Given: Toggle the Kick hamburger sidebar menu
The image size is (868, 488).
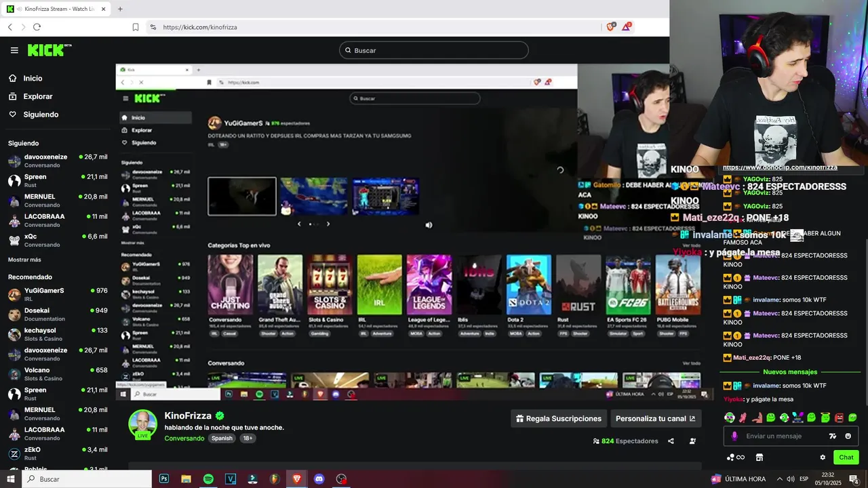Looking at the screenshot, I should tap(14, 50).
